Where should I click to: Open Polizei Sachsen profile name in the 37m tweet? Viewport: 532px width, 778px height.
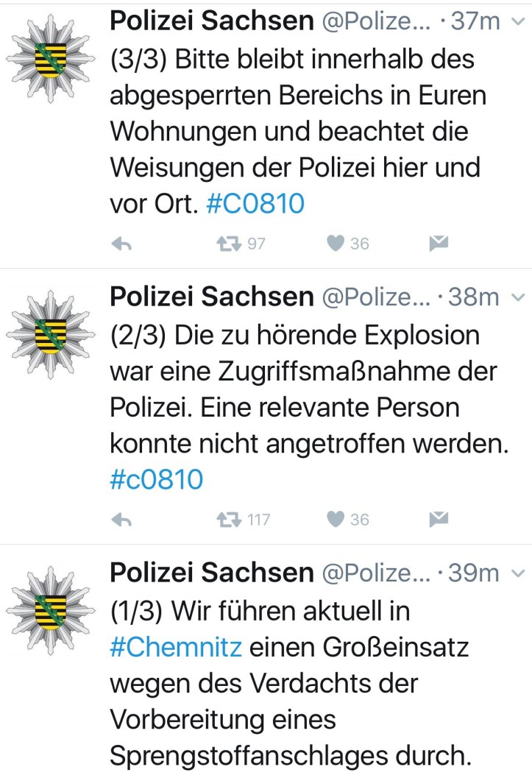pos(211,21)
